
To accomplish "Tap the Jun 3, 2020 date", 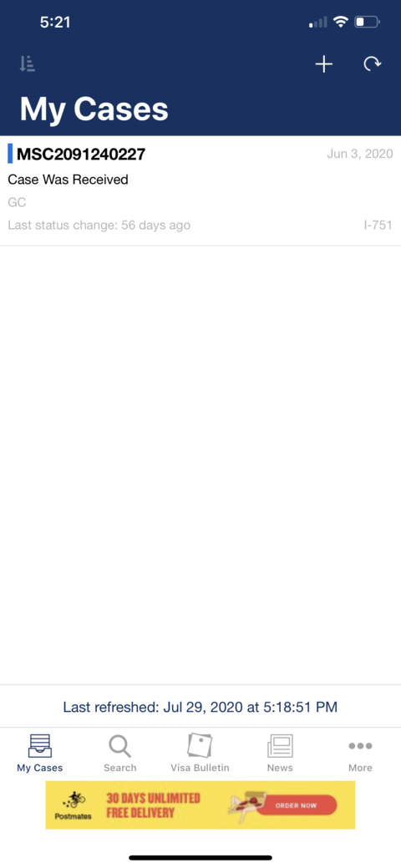I will pyautogui.click(x=360, y=154).
